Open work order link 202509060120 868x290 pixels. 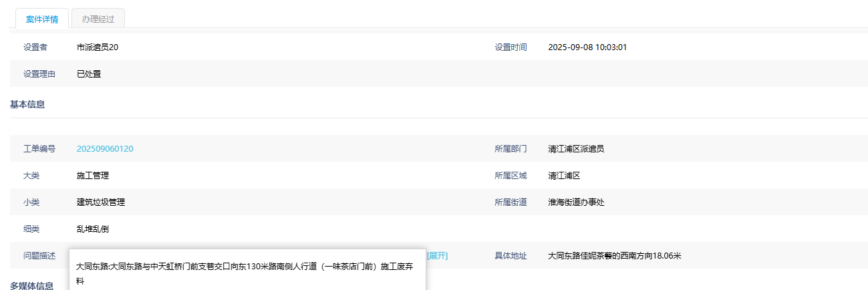click(105, 149)
